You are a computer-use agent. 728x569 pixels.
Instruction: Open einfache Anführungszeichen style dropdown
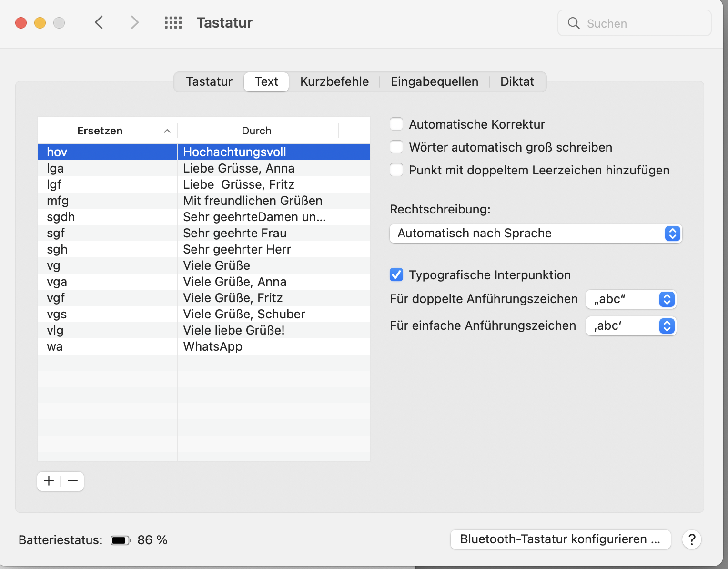pos(631,326)
